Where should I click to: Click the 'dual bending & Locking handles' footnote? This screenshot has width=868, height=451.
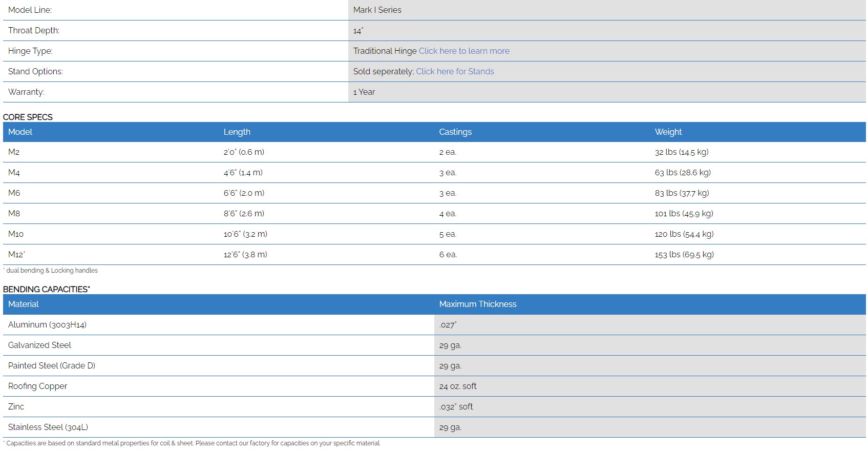[x=51, y=270]
